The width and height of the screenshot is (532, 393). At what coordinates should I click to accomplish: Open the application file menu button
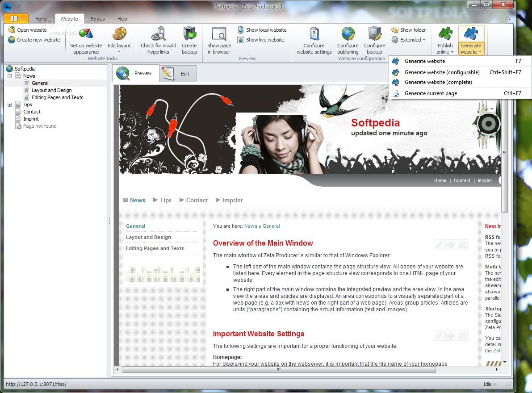[x=16, y=18]
